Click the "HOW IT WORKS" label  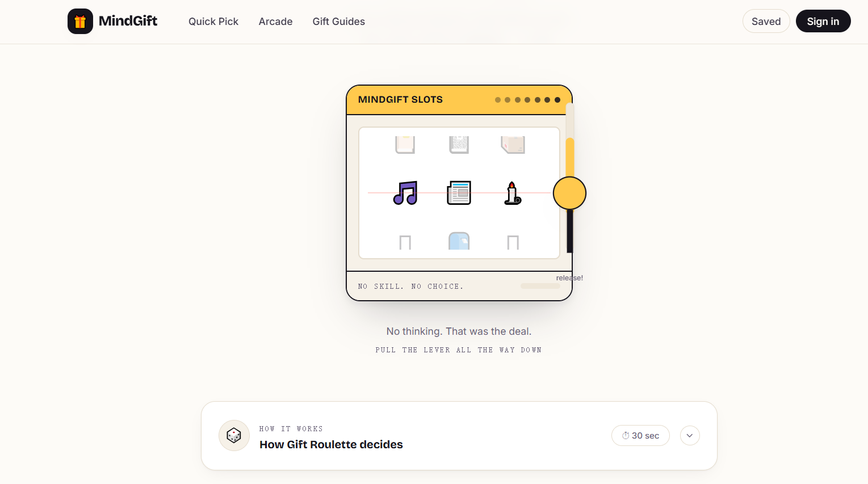291,429
